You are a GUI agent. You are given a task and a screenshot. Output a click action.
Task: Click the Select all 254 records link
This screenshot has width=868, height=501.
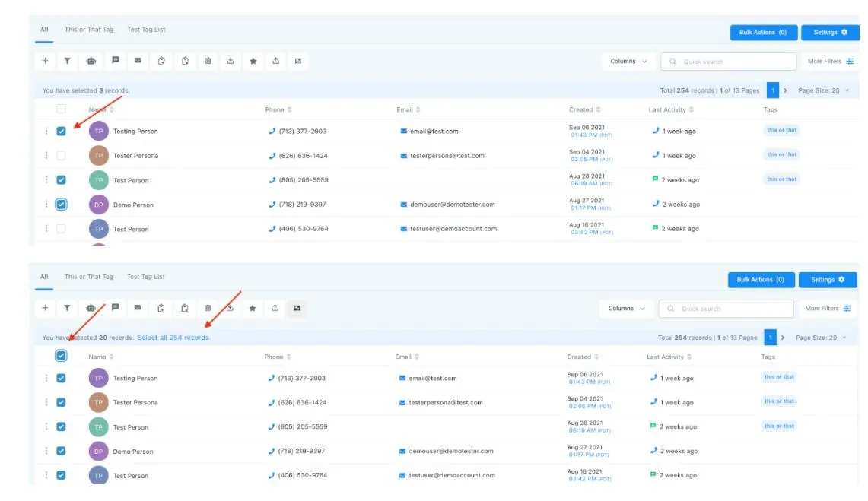pyautogui.click(x=173, y=338)
